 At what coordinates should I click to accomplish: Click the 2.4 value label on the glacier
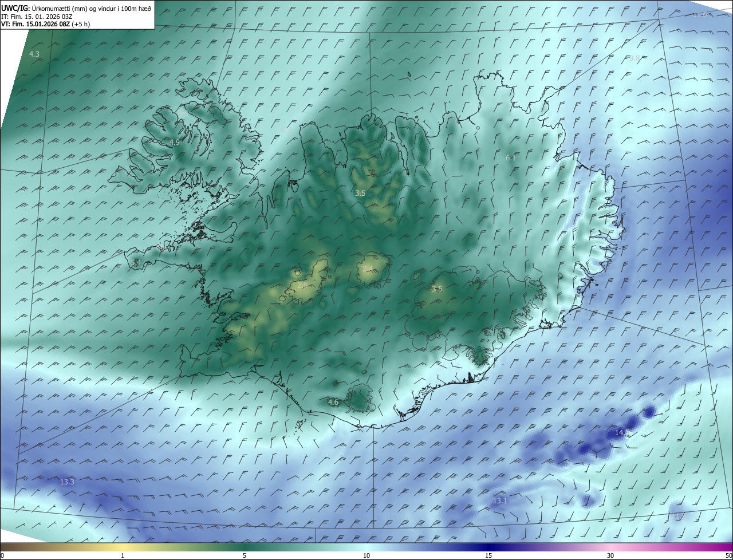(368, 269)
